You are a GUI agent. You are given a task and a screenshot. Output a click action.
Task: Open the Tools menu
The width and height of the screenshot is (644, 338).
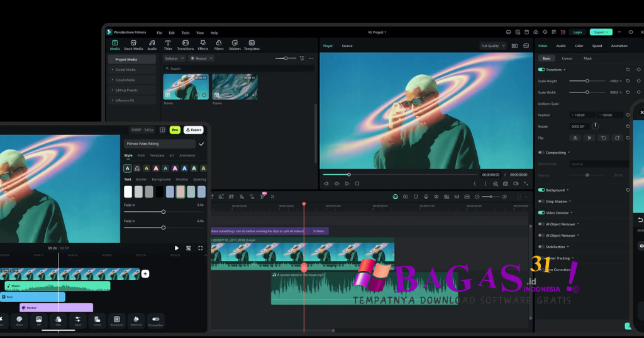click(186, 33)
